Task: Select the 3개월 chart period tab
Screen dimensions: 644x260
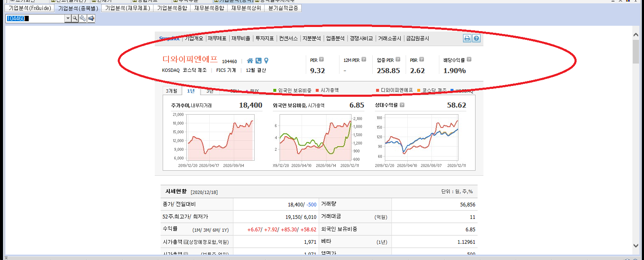Action: point(171,91)
